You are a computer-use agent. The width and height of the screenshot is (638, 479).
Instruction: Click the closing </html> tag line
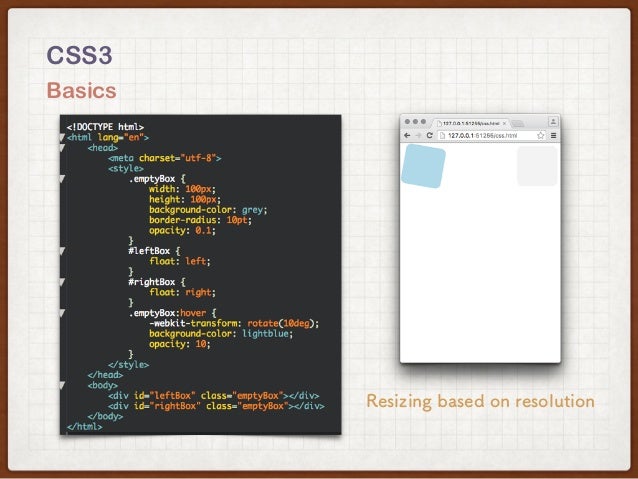click(x=85, y=427)
